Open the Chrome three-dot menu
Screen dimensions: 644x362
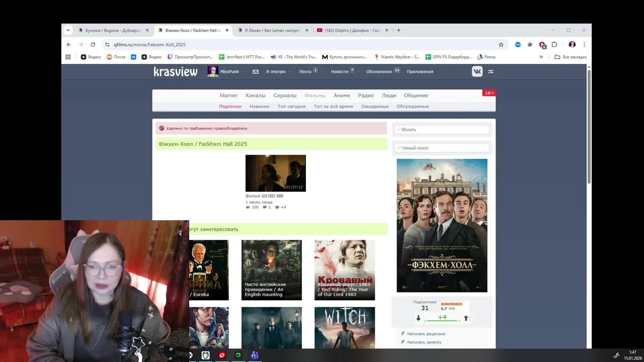584,44
